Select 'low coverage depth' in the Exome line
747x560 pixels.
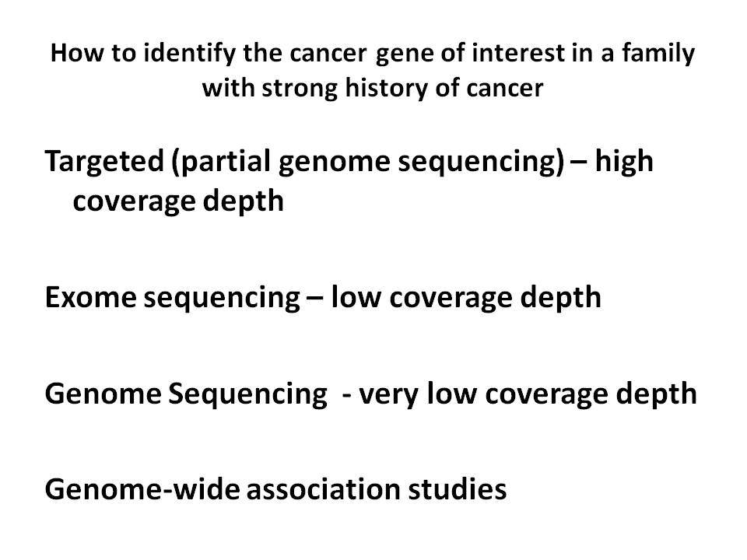[x=466, y=298]
